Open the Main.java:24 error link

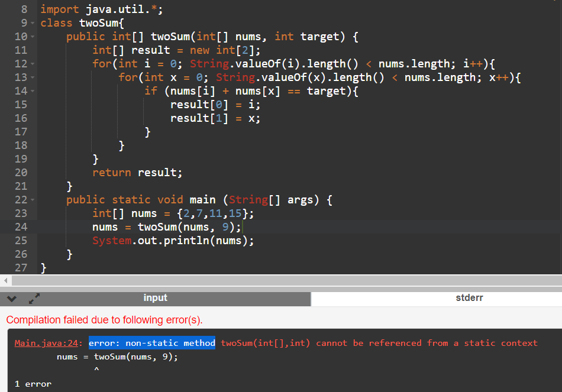(x=46, y=344)
